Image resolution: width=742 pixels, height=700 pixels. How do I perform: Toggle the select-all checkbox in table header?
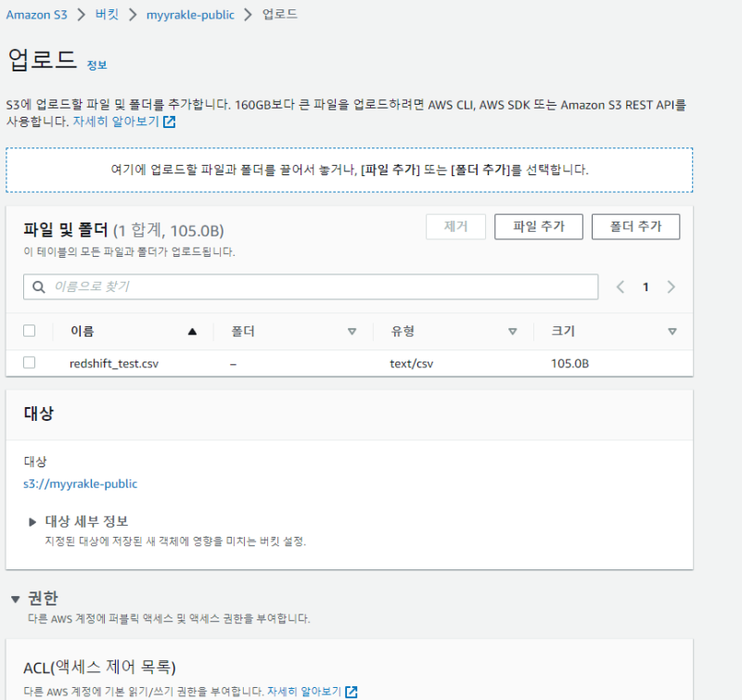pyautogui.click(x=30, y=331)
